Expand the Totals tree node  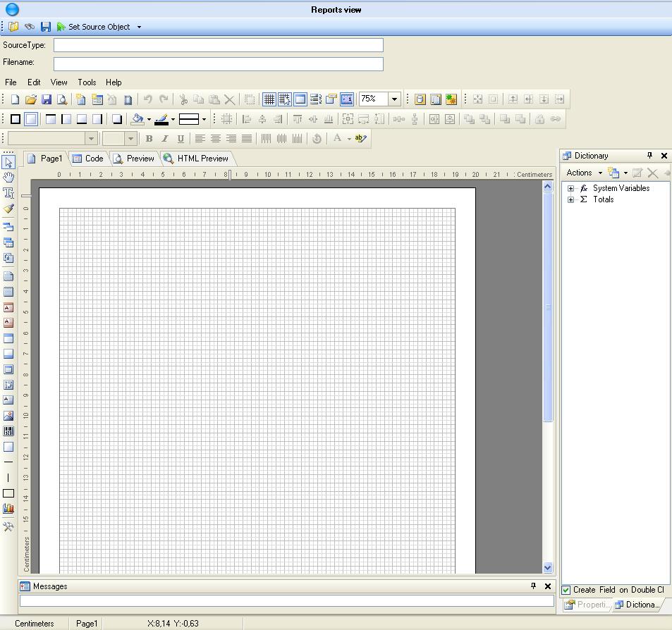tap(570, 199)
